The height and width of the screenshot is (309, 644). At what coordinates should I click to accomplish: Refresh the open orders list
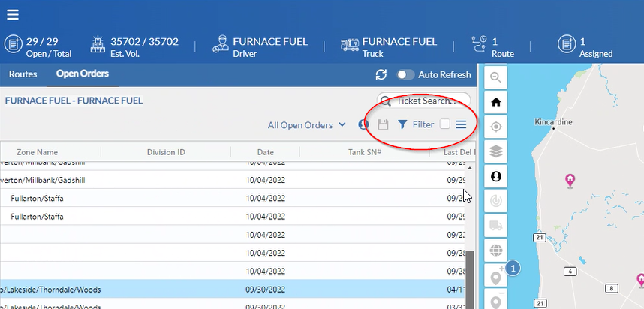[x=381, y=75]
